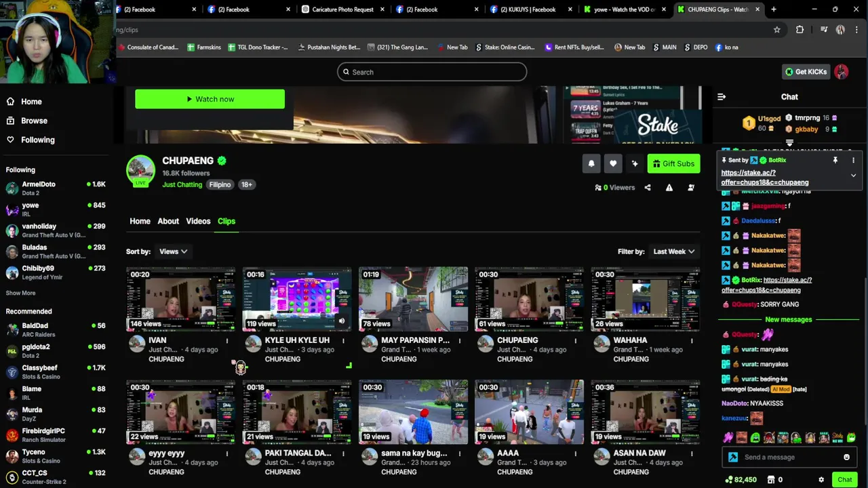Open the user profile avatar menu
Image resolution: width=868 pixels, height=488 pixels.
coord(842,72)
